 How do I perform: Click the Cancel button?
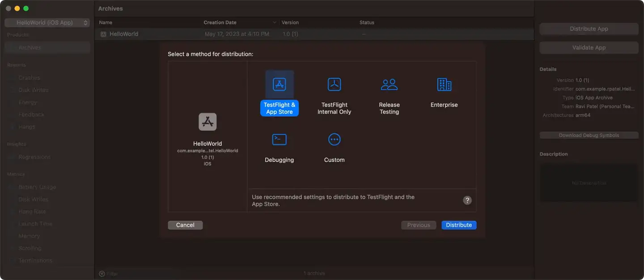(x=185, y=225)
